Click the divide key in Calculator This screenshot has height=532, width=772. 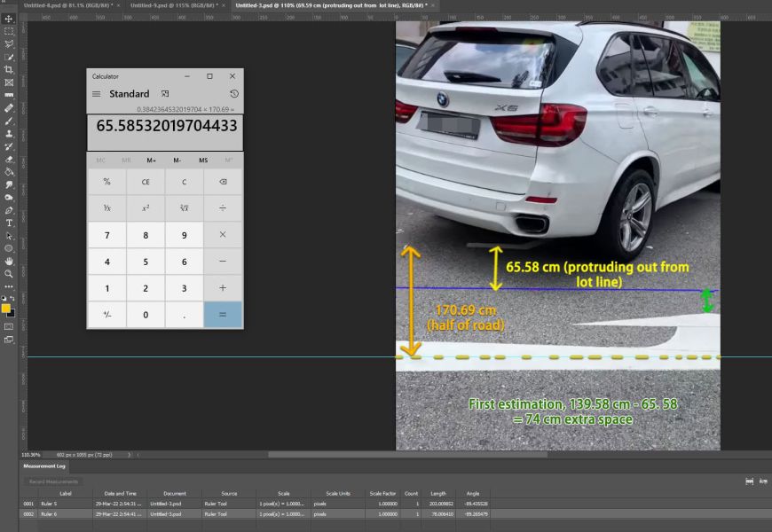pos(223,208)
